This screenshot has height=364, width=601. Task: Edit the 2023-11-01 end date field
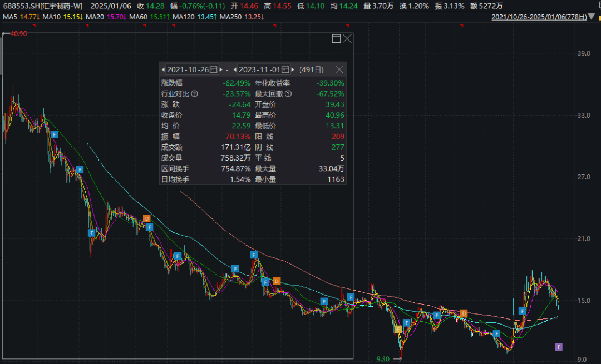coord(259,69)
